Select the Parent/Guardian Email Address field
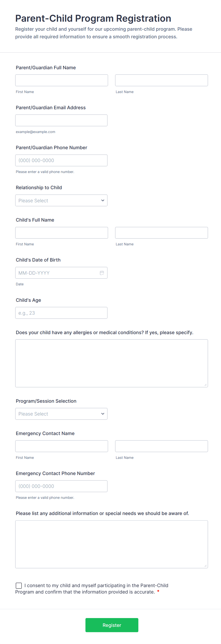 point(61,120)
